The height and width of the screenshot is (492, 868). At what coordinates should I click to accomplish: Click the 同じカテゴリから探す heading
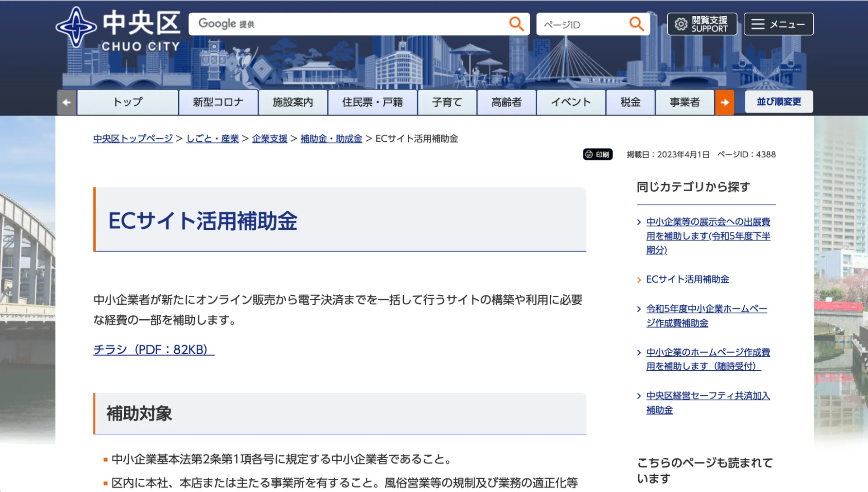coord(693,187)
